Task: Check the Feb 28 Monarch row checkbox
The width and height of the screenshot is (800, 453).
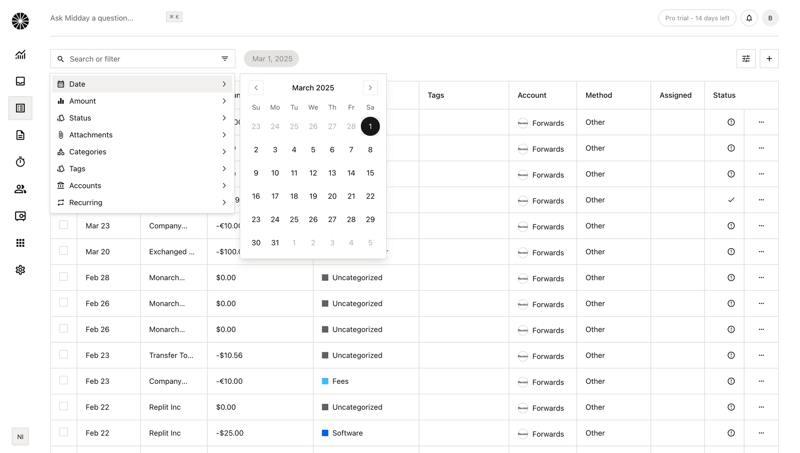Action: 63,276
